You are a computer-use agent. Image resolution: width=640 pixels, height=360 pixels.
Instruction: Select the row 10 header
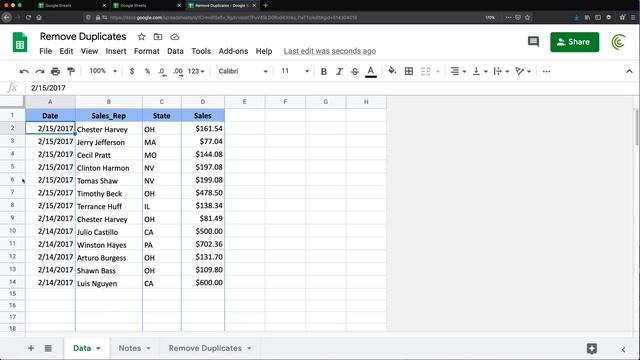click(x=12, y=231)
